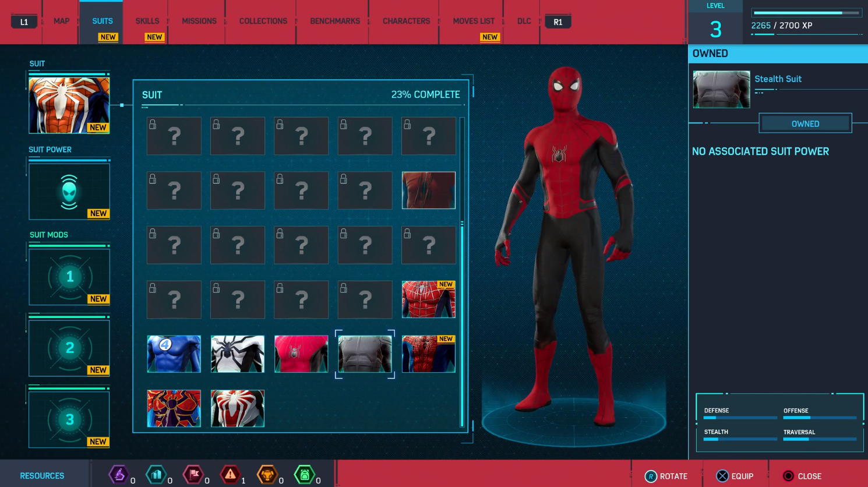The height and width of the screenshot is (487, 868).
Task: Click the RESOURCES label in the bottom bar
Action: coord(42,476)
